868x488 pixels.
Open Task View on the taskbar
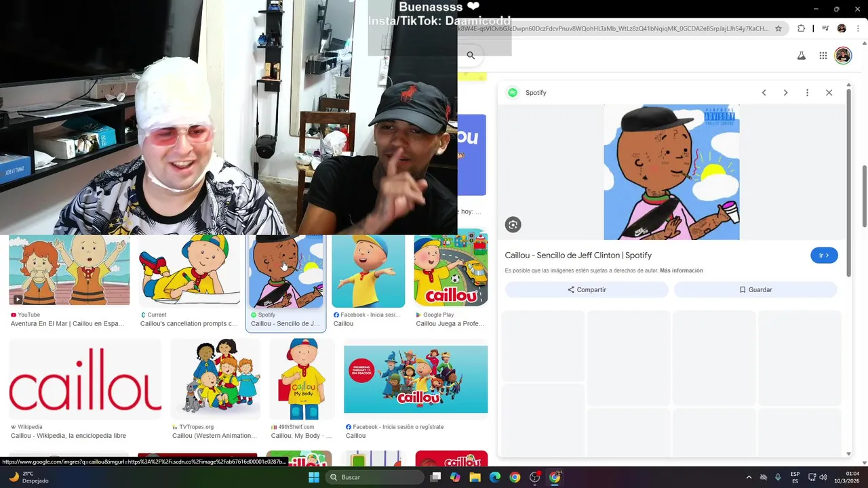(x=436, y=477)
